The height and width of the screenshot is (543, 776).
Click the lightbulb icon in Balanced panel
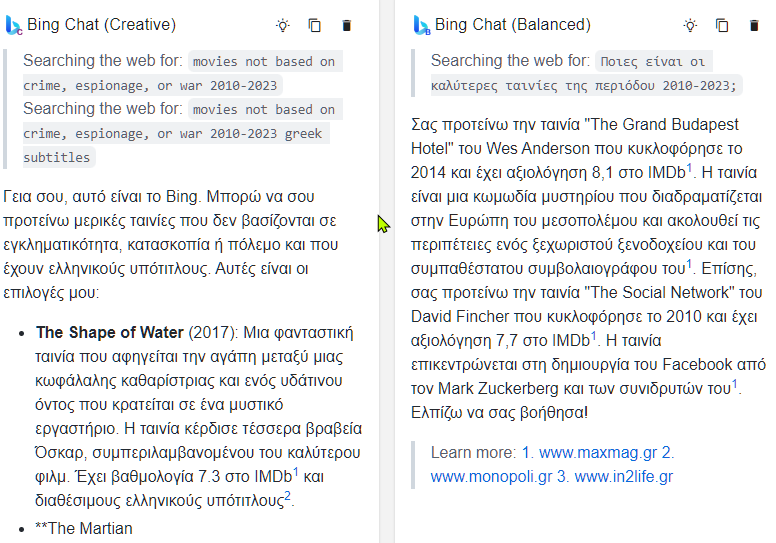[690, 26]
